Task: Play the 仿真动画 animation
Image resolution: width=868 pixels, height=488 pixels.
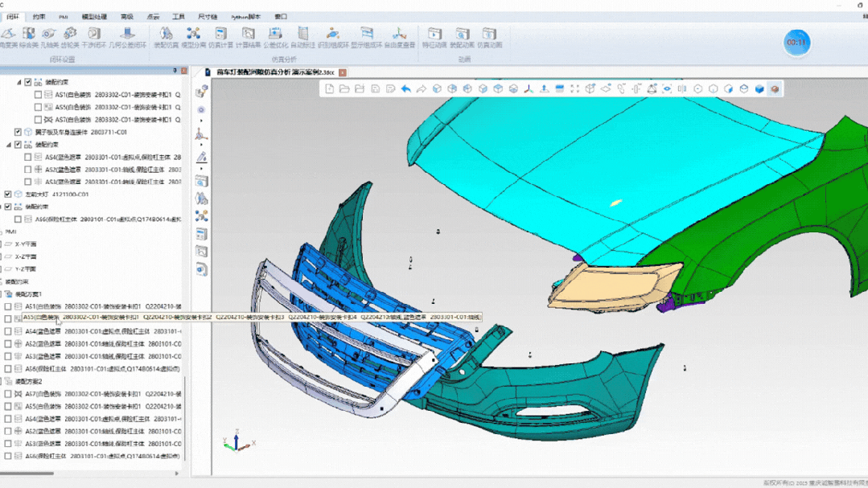Action: click(489, 37)
